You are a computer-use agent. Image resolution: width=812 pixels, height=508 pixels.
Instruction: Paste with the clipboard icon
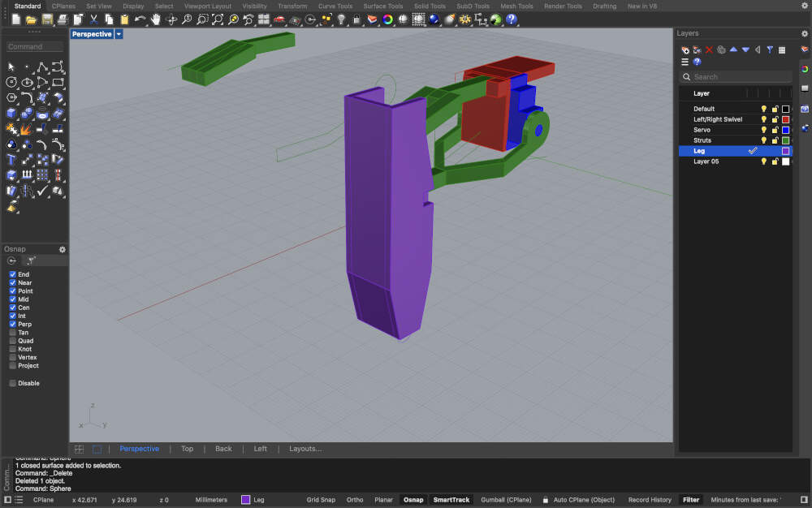click(x=125, y=19)
